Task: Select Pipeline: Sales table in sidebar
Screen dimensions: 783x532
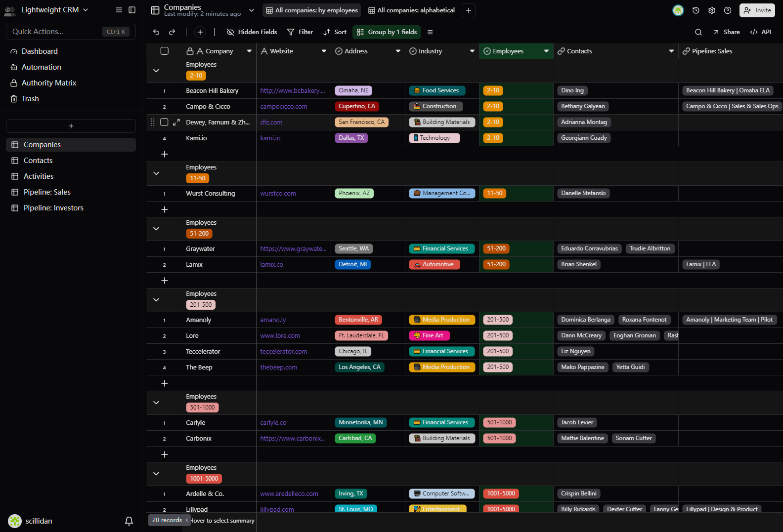Action: 71,192
